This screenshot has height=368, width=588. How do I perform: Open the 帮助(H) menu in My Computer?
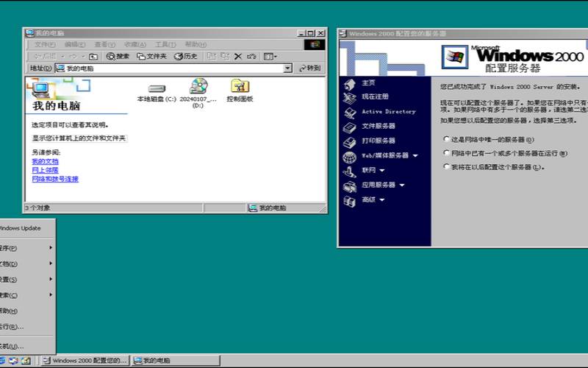[x=196, y=44]
